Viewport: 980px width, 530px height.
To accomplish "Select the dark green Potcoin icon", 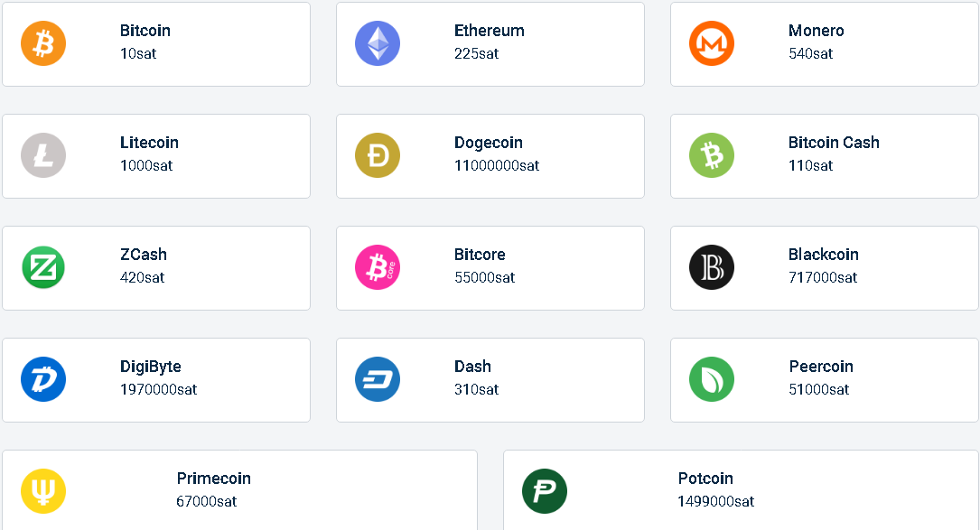I will 545,491.
